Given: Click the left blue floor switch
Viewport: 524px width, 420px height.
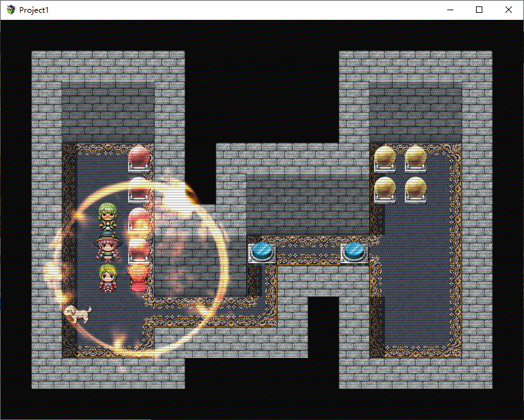Looking at the screenshot, I should point(261,252).
